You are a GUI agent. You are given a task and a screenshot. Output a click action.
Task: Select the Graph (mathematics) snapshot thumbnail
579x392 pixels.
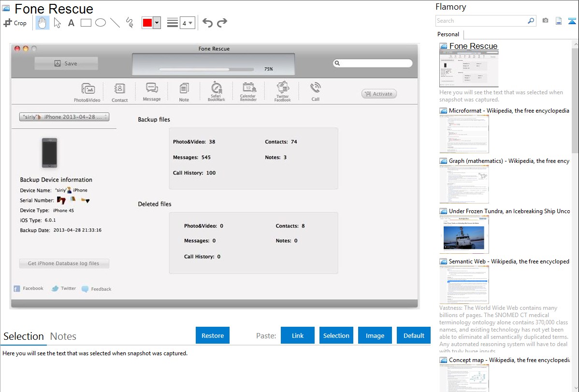pos(464,184)
